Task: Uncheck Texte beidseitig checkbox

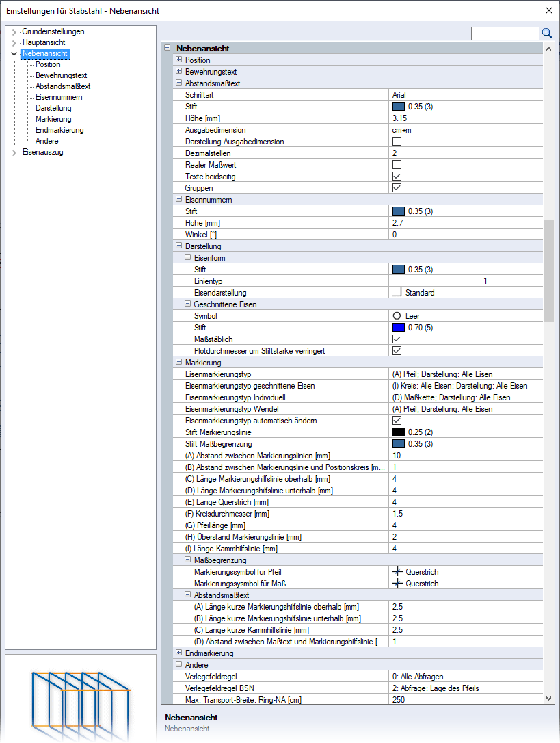Action: coord(397,177)
